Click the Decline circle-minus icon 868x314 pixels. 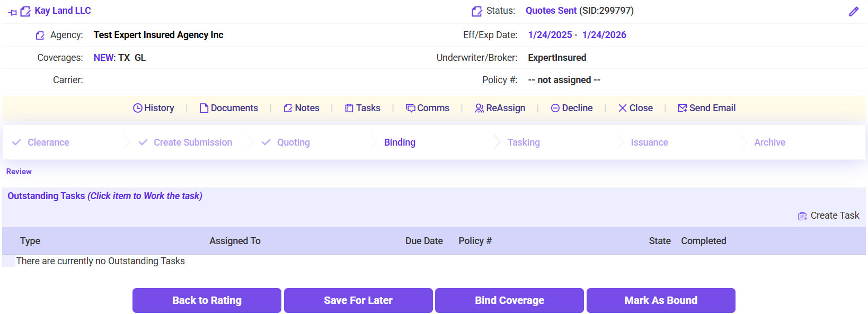tap(555, 108)
